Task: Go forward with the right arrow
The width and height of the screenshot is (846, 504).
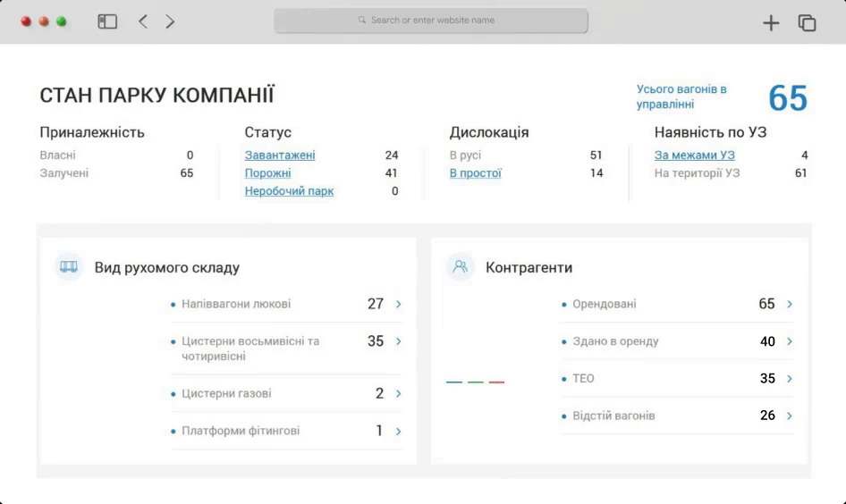Action: coord(170,21)
